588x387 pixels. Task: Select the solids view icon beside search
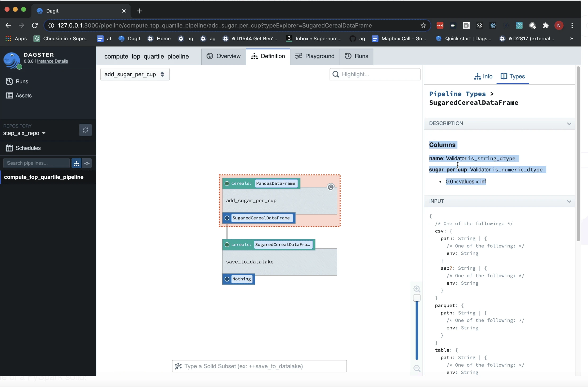[x=87, y=163]
